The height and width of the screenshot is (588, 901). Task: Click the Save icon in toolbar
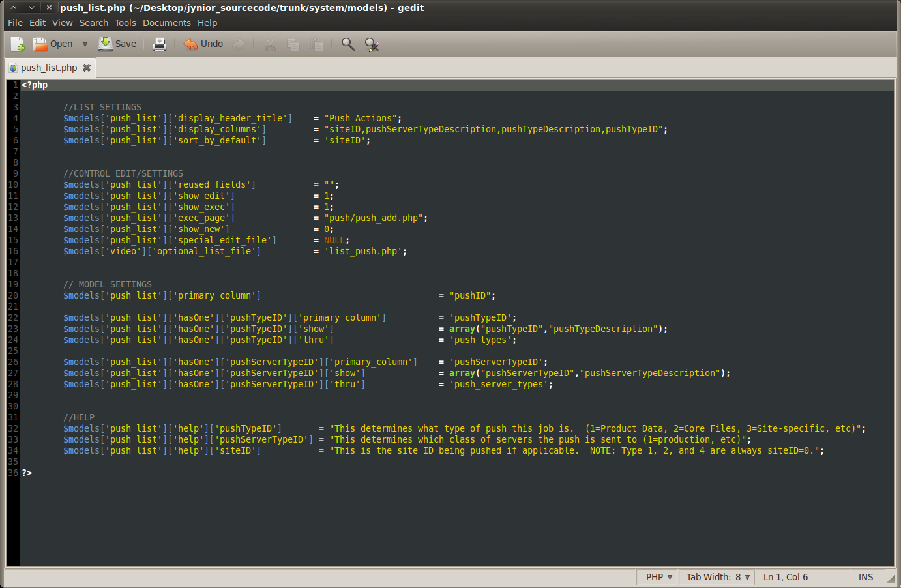click(106, 44)
